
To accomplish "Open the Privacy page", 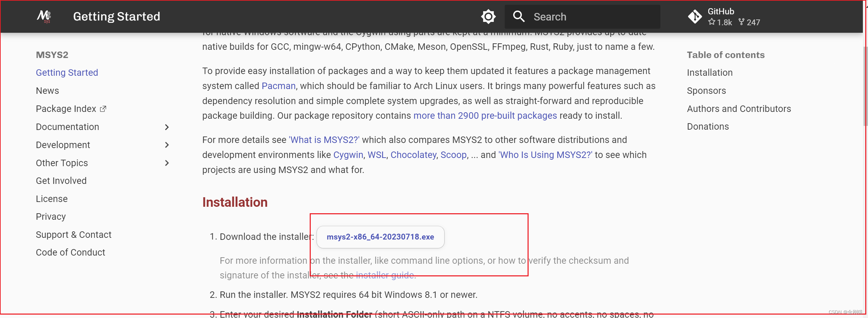I will coord(51,217).
